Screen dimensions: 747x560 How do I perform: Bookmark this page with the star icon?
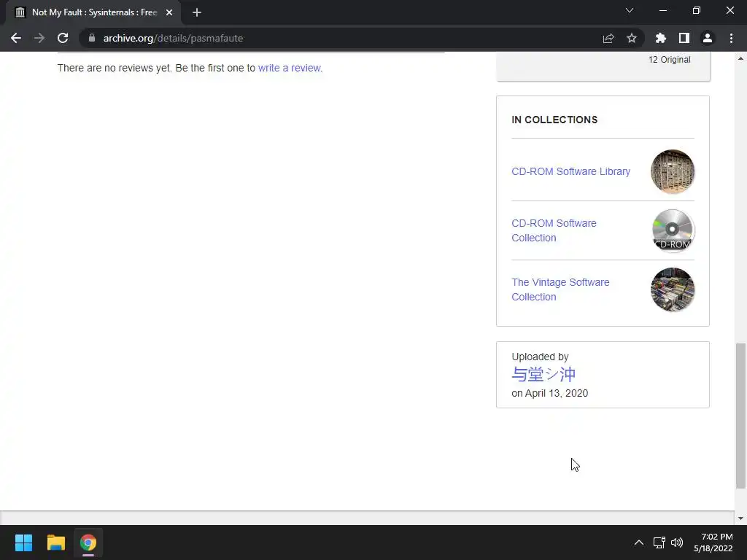point(632,38)
